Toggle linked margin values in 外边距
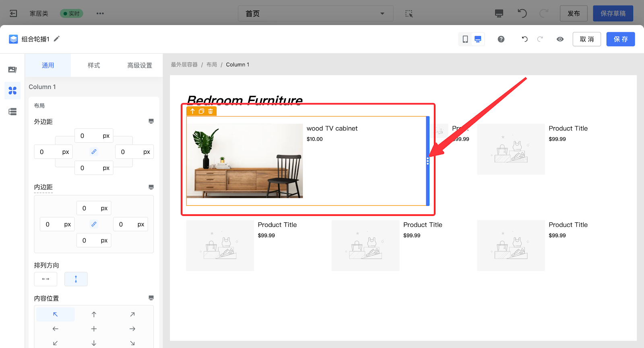Viewport: 644px width, 348px height. [x=94, y=152]
